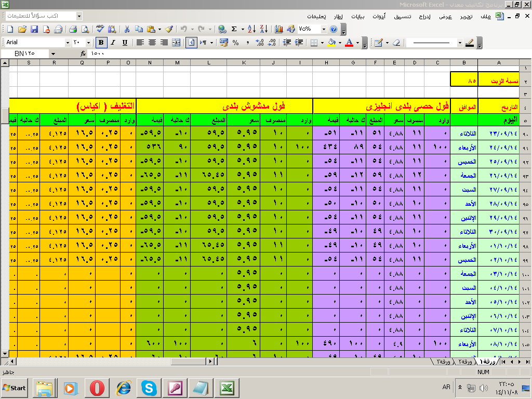Open the line style dropdown
Screen dimensions: 532x399
point(460,43)
